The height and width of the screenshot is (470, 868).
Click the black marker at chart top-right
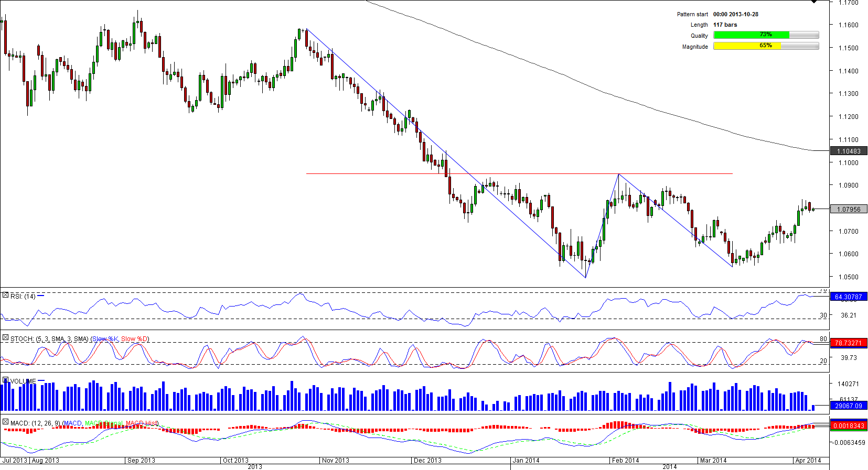pyautogui.click(x=814, y=2)
